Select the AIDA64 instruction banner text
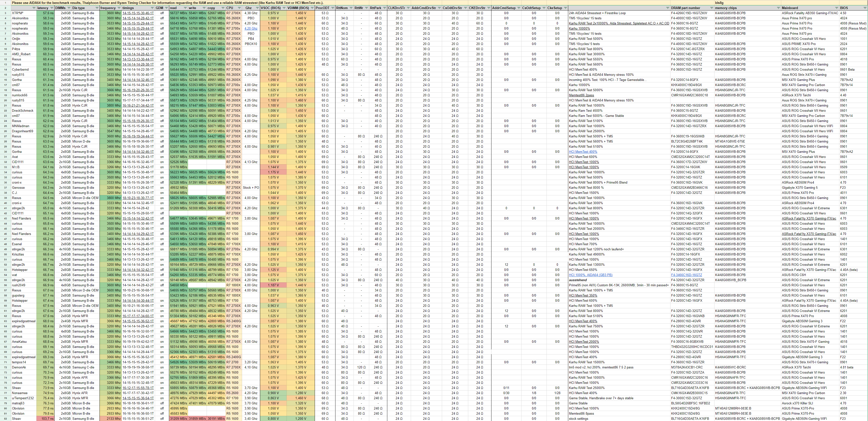 click(x=167, y=3)
